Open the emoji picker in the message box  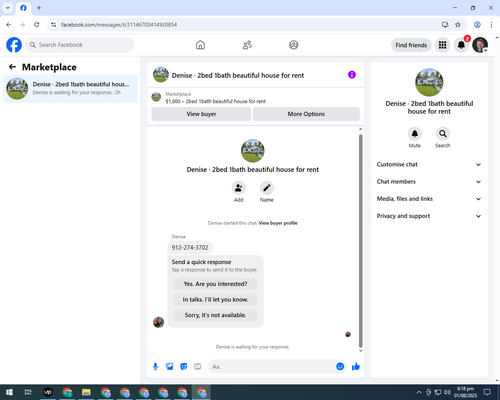340,367
